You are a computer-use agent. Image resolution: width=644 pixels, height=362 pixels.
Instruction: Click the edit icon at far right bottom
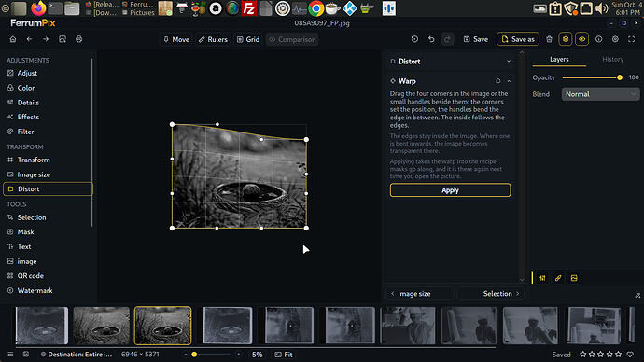[637, 295]
